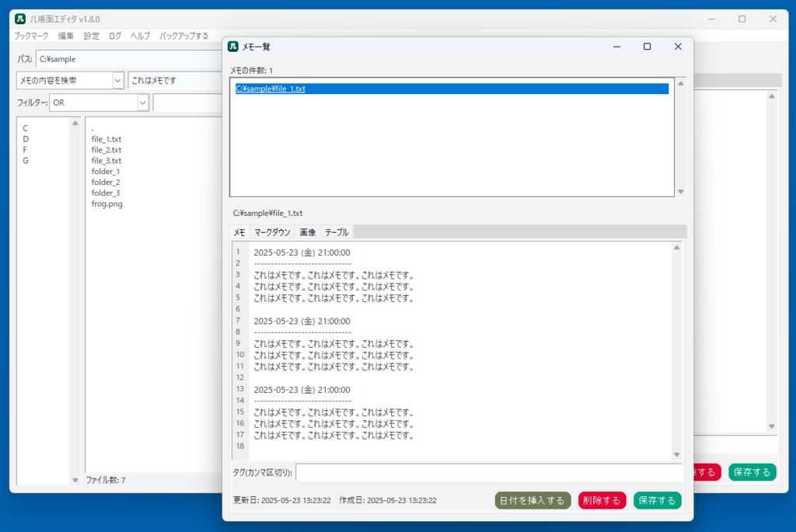Select folder_1 in the file list
The width and height of the screenshot is (796, 532).
coord(106,172)
